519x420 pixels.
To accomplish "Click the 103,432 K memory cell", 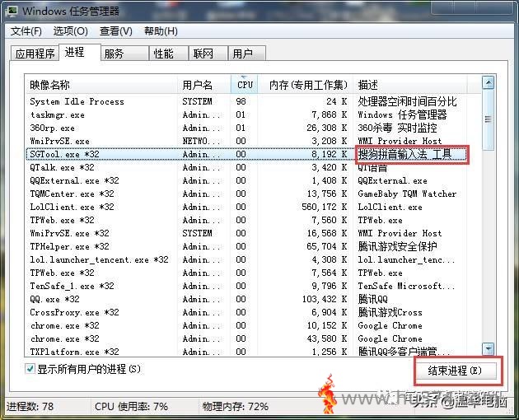I will click(x=325, y=299).
